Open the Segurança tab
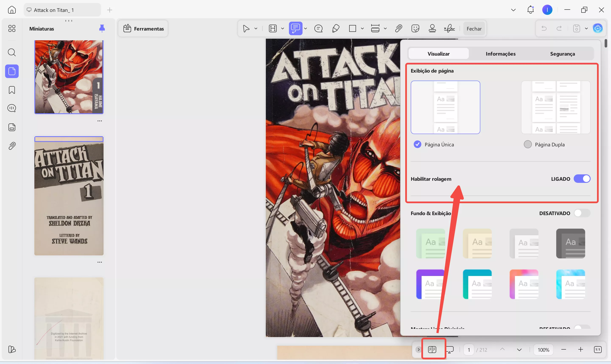611x364 pixels. (562, 53)
